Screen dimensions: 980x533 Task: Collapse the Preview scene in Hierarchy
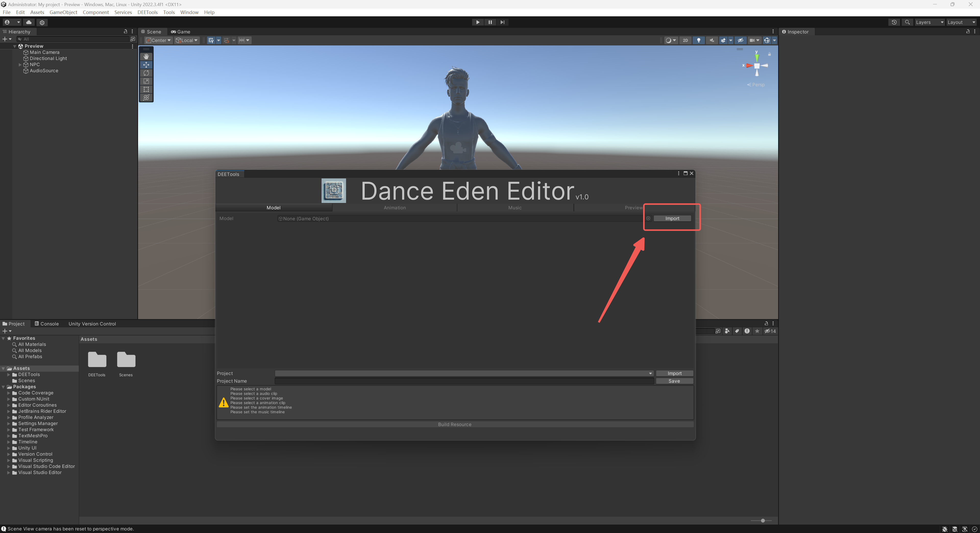coord(15,46)
